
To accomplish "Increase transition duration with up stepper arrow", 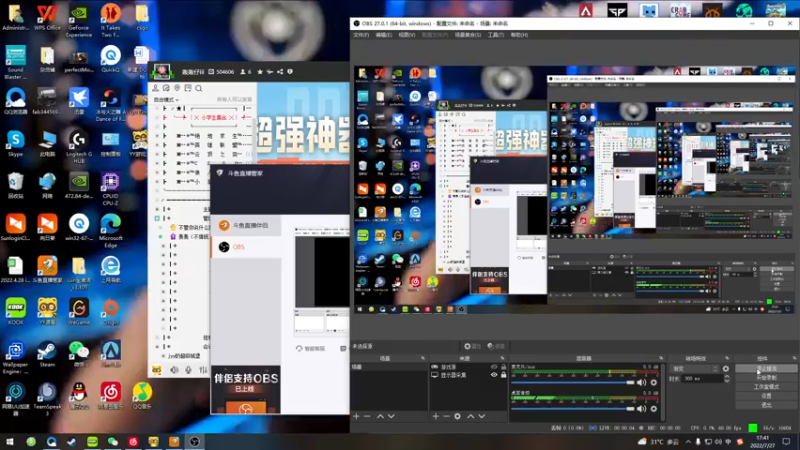I will 727,377.
